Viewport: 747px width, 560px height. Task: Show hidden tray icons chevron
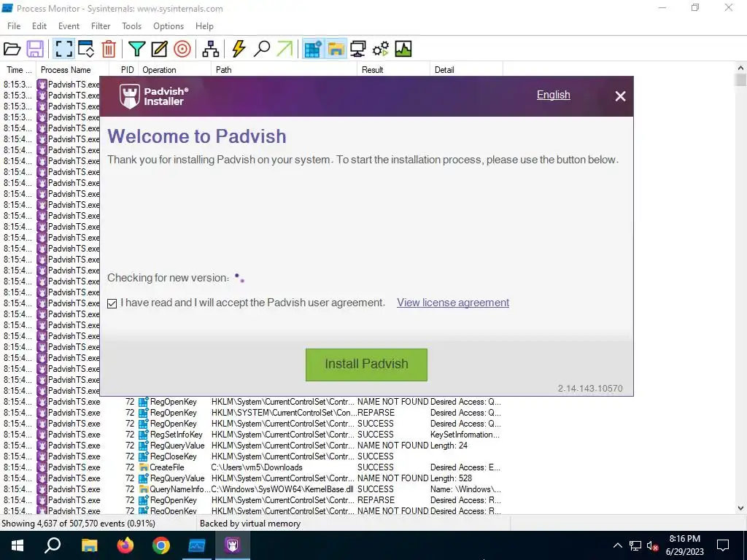click(617, 545)
